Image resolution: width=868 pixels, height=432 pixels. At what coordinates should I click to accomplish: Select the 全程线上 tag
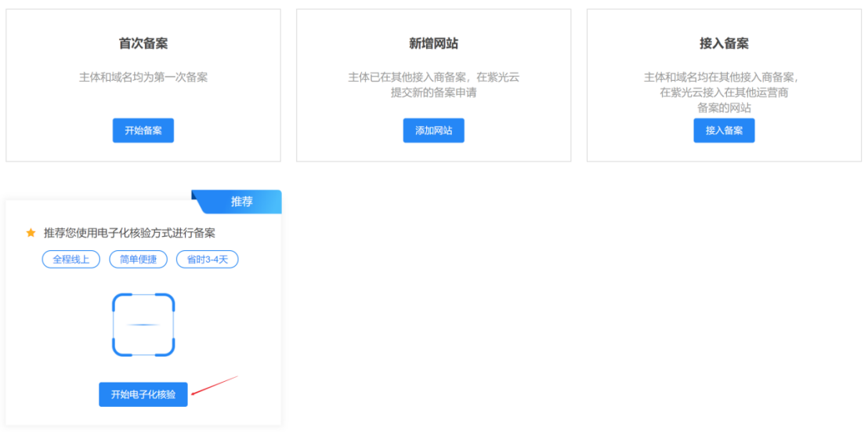coord(71,260)
